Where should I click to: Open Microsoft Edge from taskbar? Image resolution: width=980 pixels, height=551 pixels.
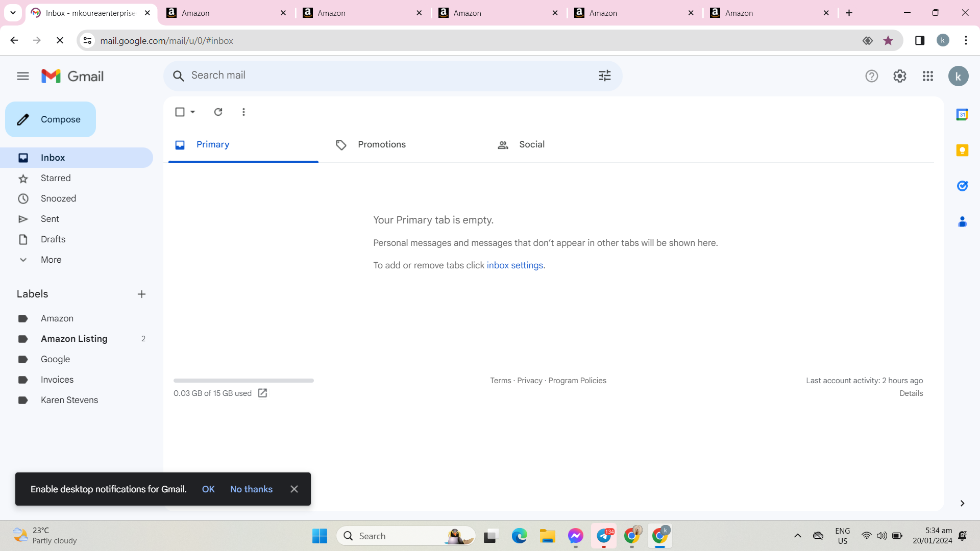(520, 536)
